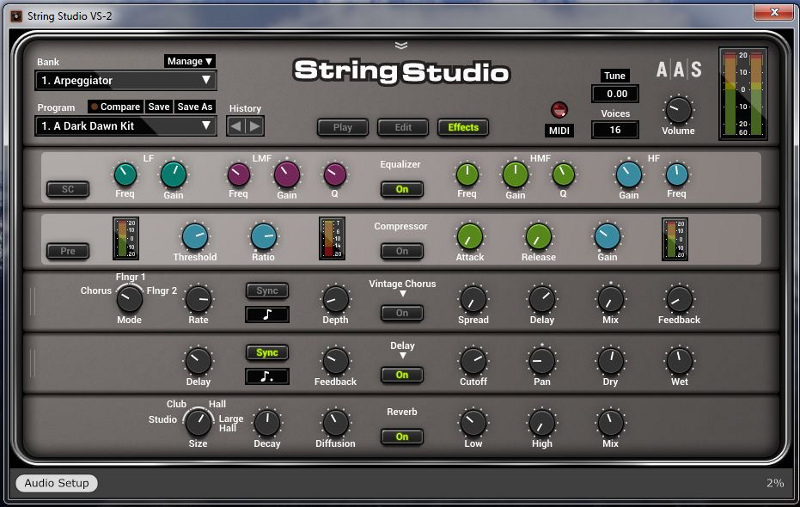
Task: Collapse the top panel chevron
Action: [x=401, y=45]
